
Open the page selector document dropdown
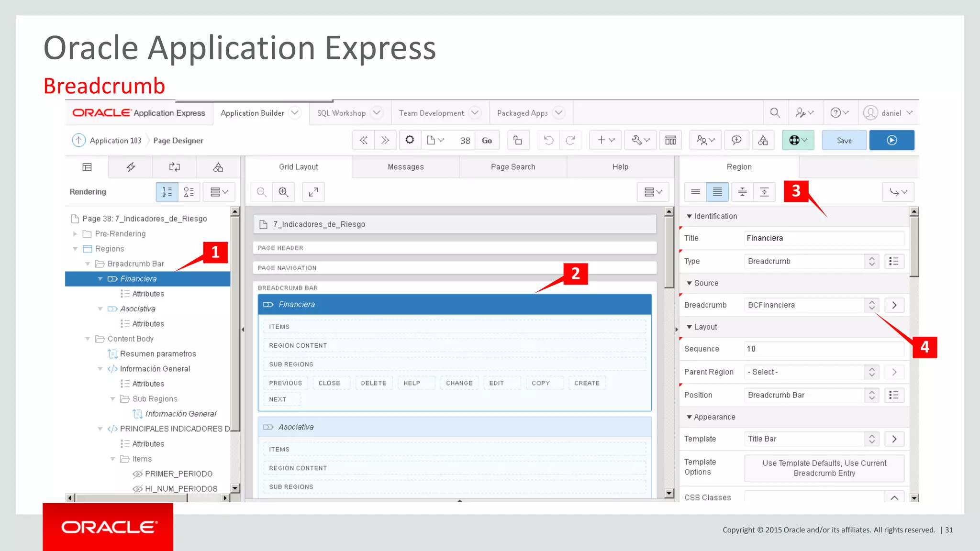tap(435, 140)
